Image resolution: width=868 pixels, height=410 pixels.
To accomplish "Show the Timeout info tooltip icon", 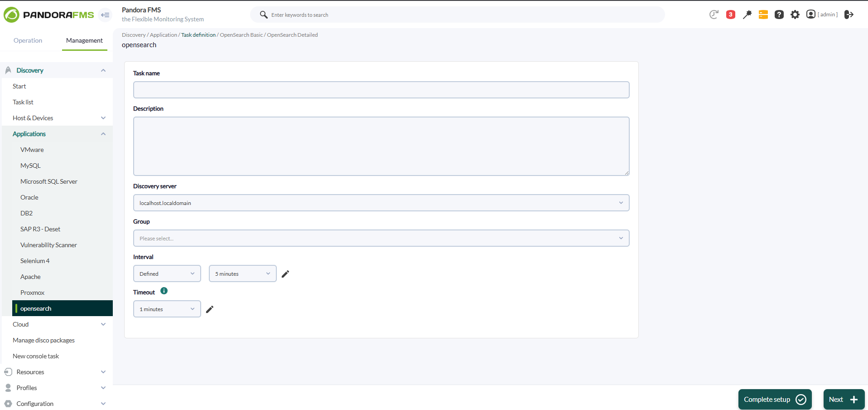I will (164, 291).
